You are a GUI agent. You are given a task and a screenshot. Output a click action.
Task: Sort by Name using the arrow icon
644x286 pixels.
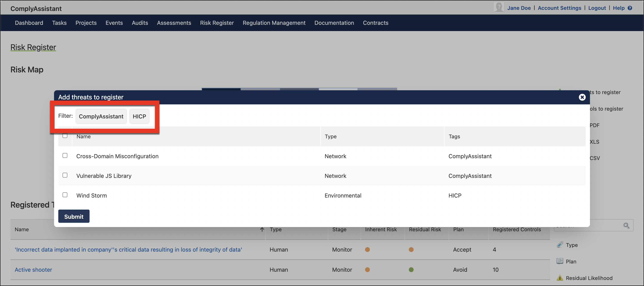pos(262,229)
